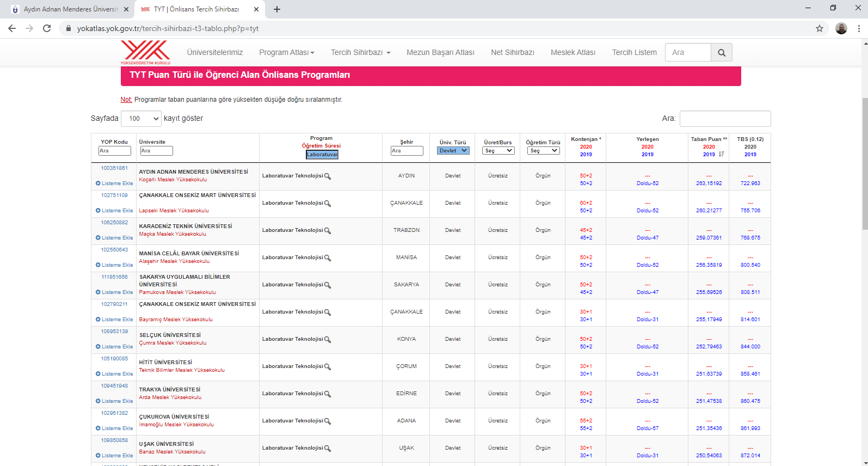
Task: Click the browser address bar URL
Action: tap(168, 28)
